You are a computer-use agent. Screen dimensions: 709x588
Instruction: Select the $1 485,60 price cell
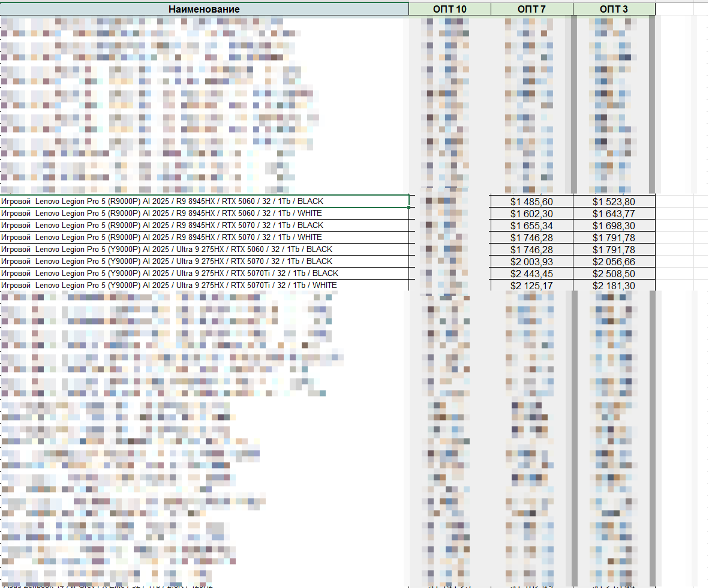tap(531, 202)
